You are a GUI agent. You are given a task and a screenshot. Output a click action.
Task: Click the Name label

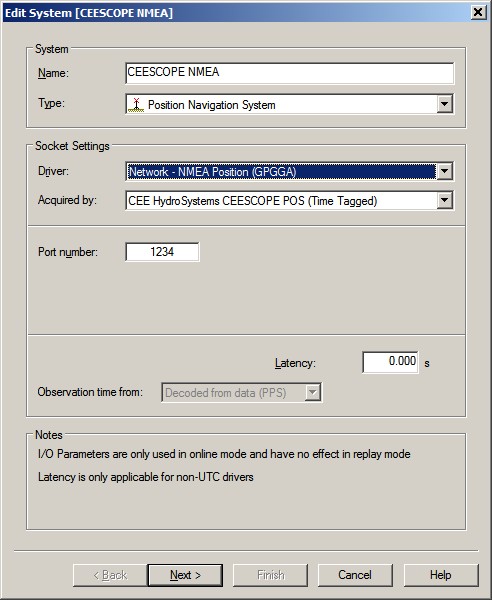pyautogui.click(x=53, y=73)
